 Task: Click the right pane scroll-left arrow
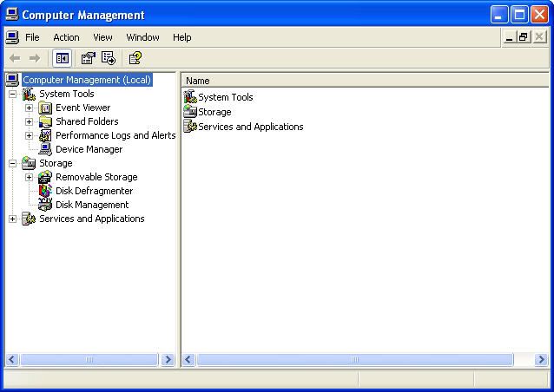pos(188,360)
